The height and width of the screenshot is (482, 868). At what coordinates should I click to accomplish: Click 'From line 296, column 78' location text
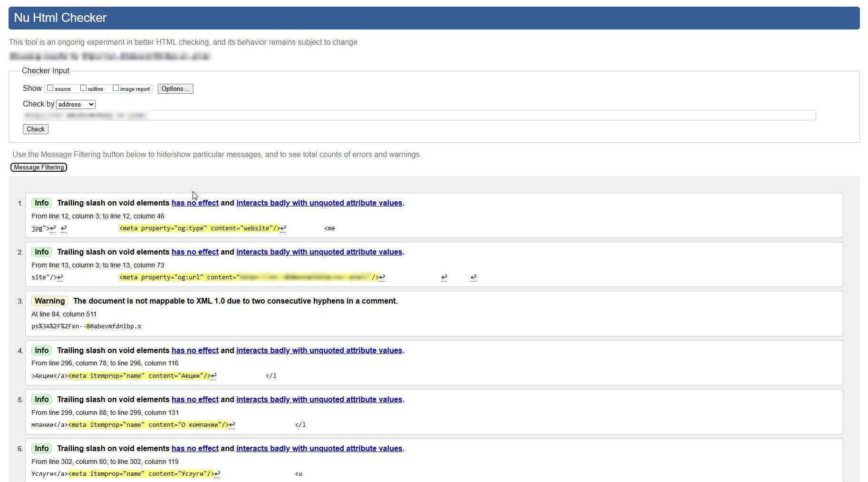[105, 363]
